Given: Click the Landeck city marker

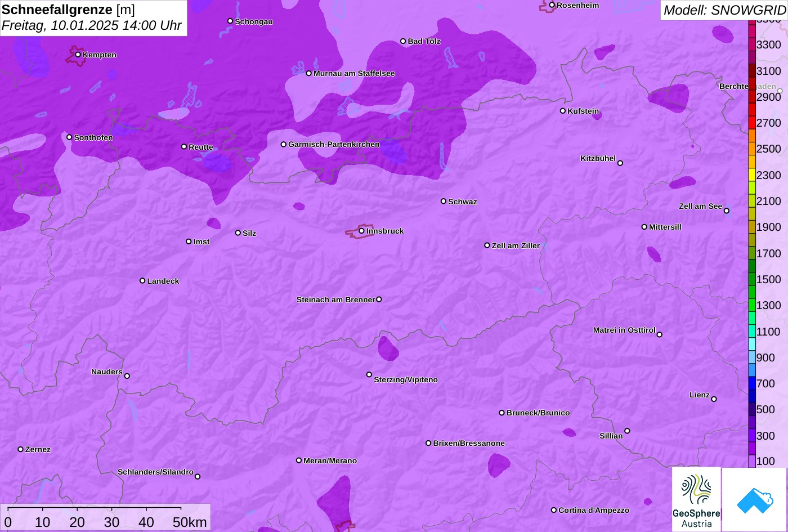Looking at the screenshot, I should [x=142, y=280].
